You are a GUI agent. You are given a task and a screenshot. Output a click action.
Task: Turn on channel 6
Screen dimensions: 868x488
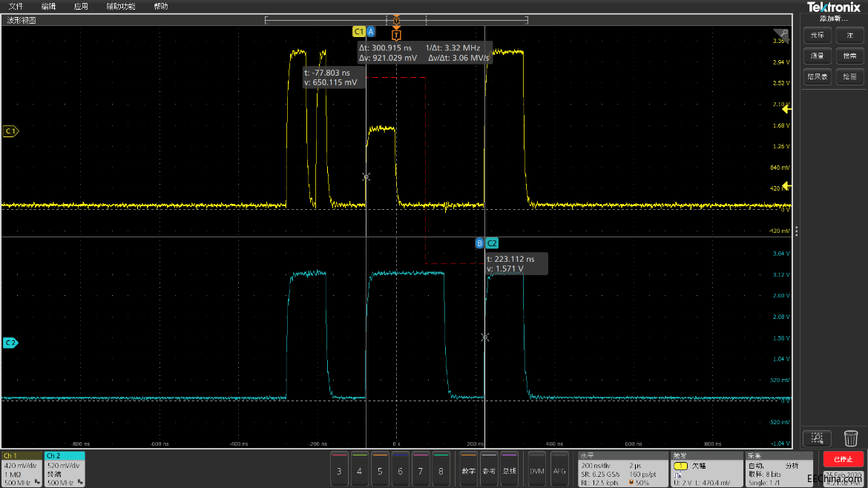coord(400,469)
